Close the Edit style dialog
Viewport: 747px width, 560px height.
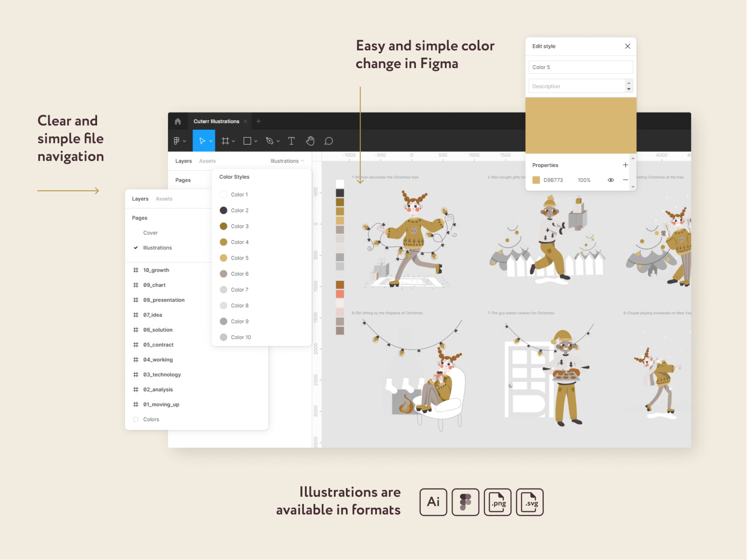(627, 46)
